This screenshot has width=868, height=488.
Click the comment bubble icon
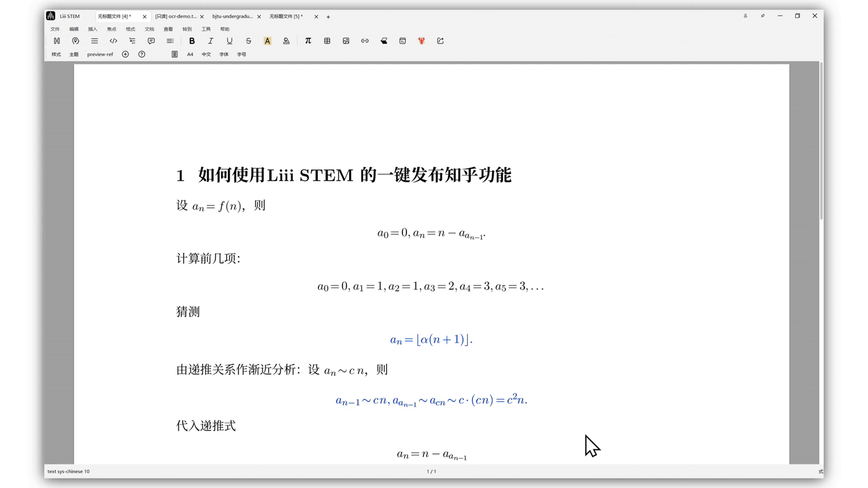tap(151, 41)
